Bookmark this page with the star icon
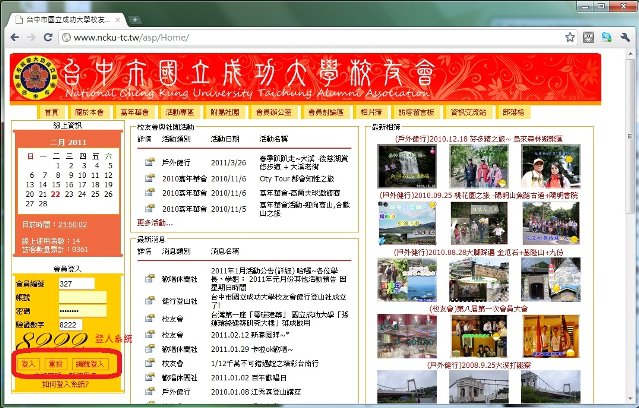This screenshot has height=408, width=639. pos(570,37)
